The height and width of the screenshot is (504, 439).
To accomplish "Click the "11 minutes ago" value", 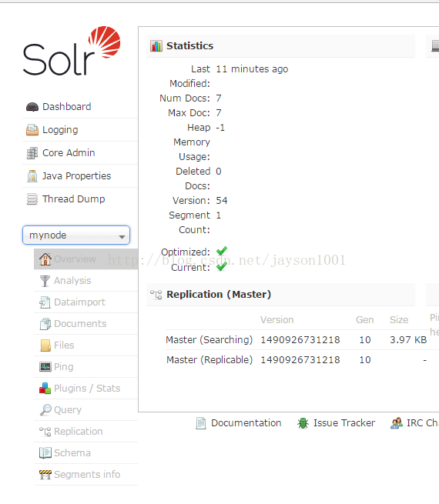I will point(252,68).
